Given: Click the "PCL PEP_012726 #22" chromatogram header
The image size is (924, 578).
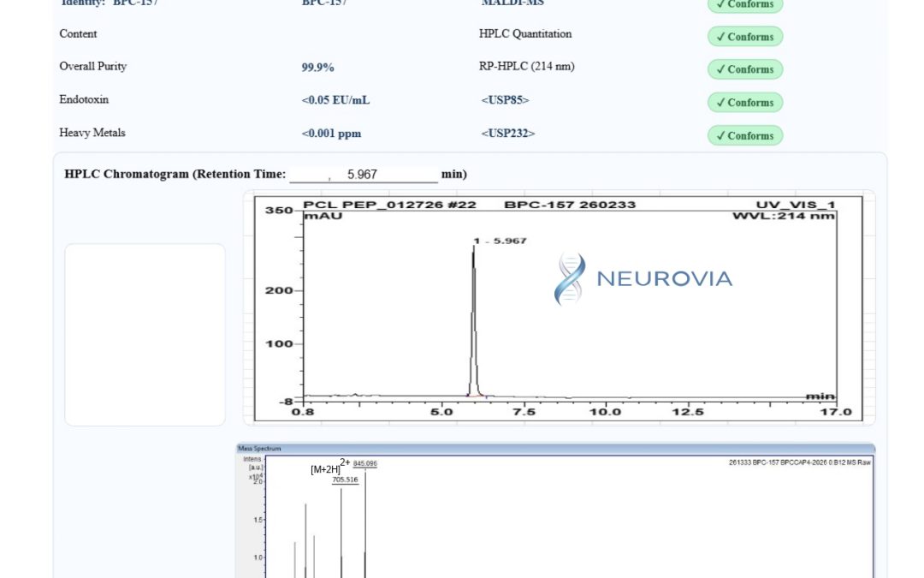Looking at the screenshot, I should 389,205.
